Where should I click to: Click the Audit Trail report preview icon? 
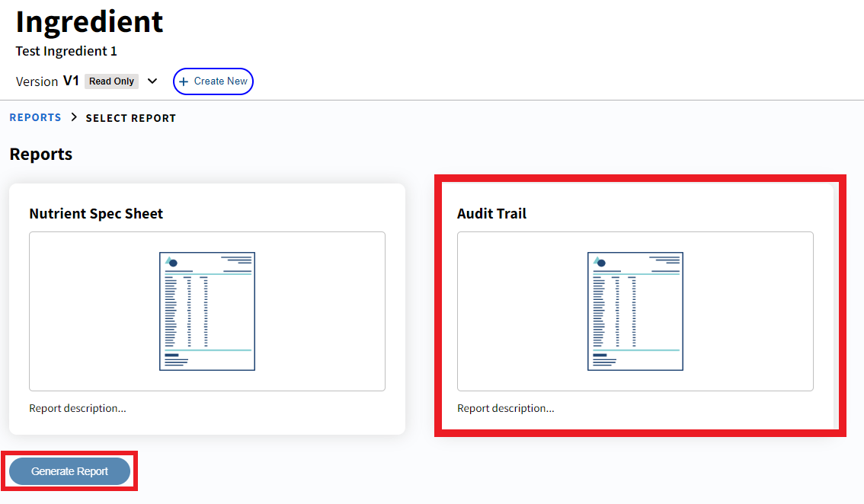635,311
